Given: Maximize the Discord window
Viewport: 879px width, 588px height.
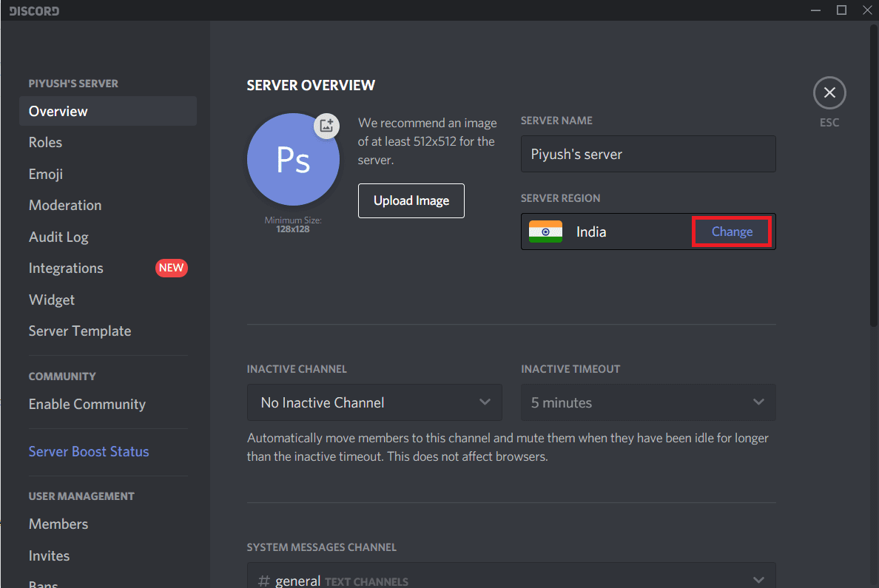Looking at the screenshot, I should (x=841, y=10).
